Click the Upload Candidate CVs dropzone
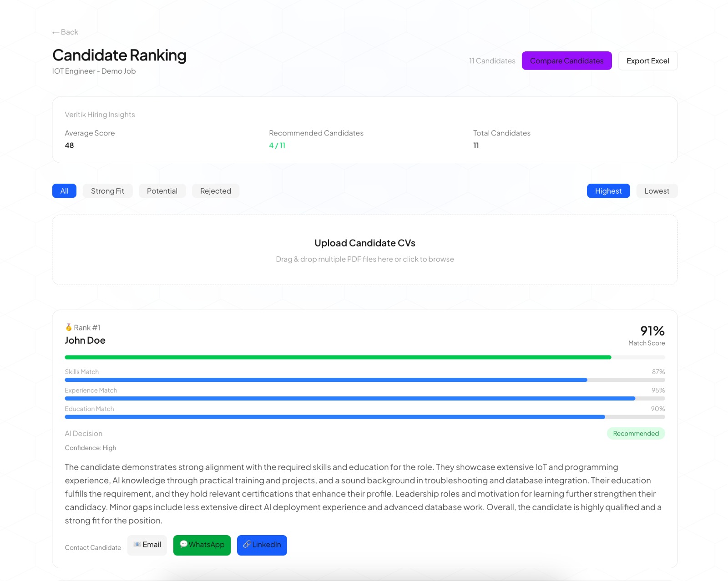Screen dimensions: 728x581 (x=364, y=250)
